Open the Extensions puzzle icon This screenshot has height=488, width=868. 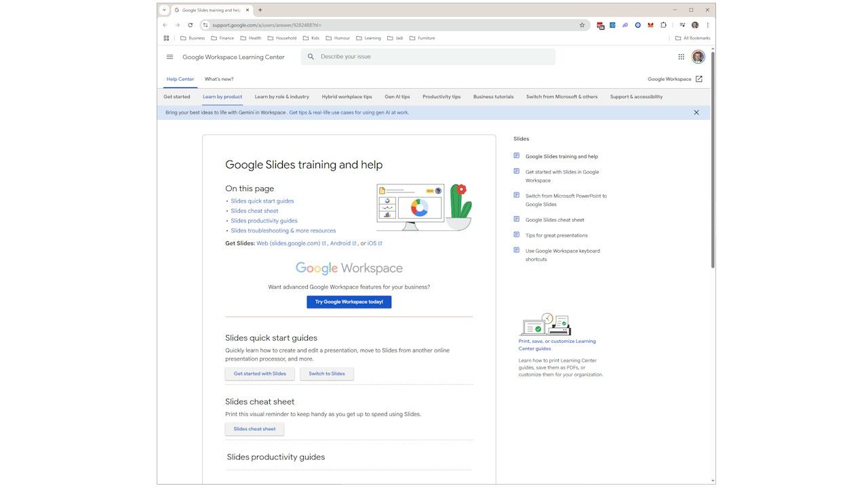tap(663, 25)
